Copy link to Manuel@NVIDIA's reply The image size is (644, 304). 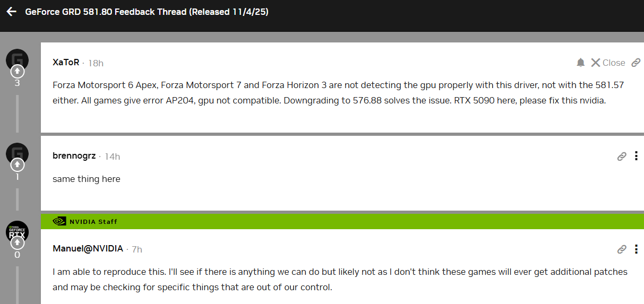point(622,249)
